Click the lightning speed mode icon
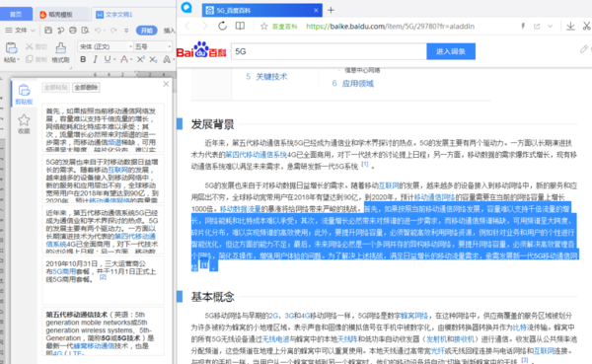This screenshot has width=592, height=364. coord(523,26)
